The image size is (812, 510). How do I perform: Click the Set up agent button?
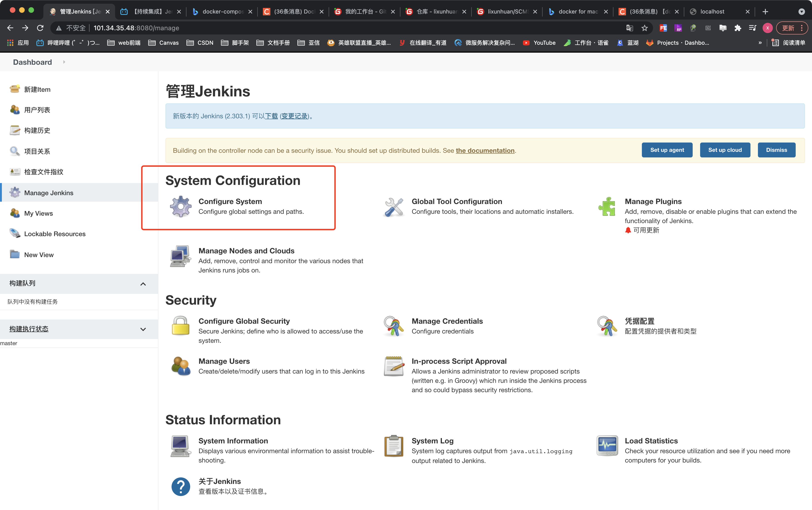pos(667,150)
